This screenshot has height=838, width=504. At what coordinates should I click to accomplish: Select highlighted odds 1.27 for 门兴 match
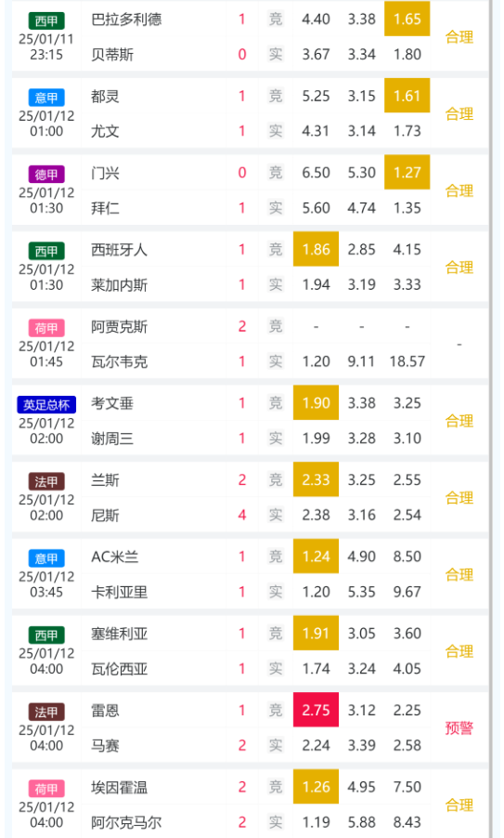pyautogui.click(x=407, y=173)
